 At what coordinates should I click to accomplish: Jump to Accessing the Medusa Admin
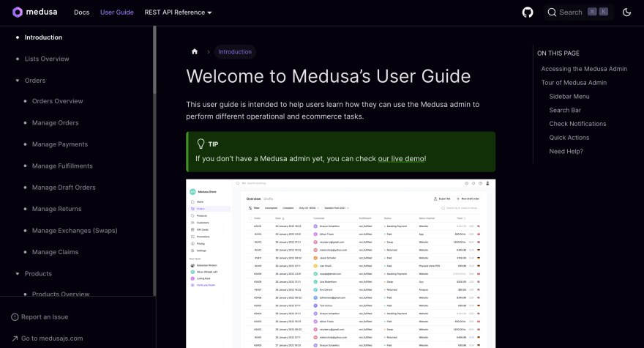pos(584,69)
